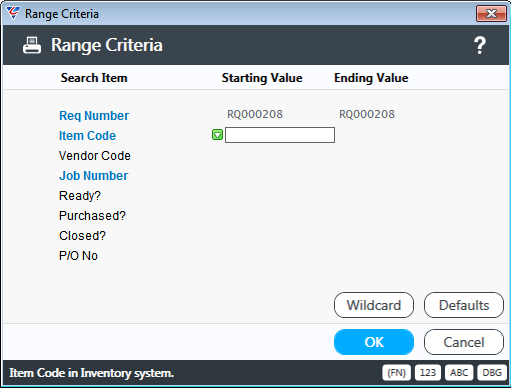
Task: Click the Defaults button
Action: pos(464,305)
